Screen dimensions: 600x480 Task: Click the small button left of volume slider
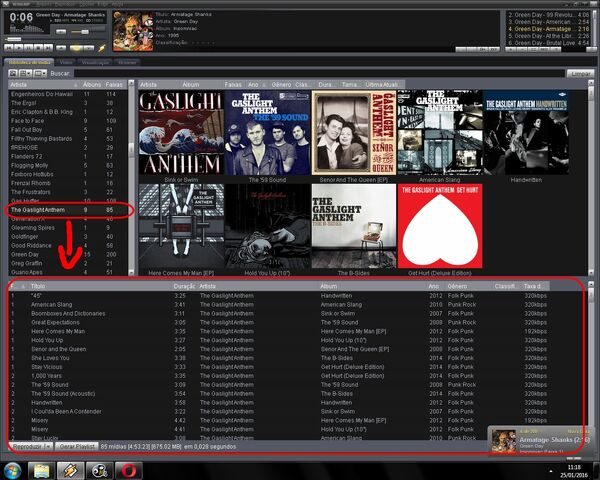point(61,32)
